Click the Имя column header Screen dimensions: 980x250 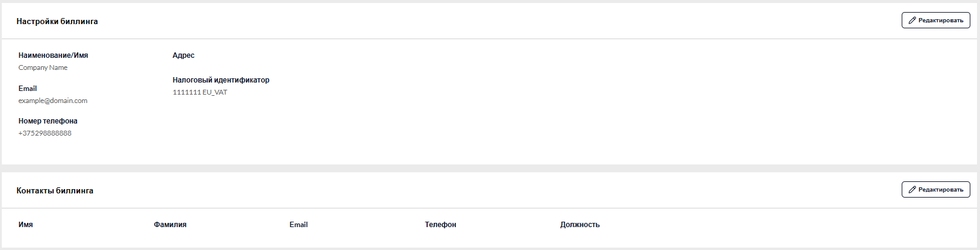26,225
